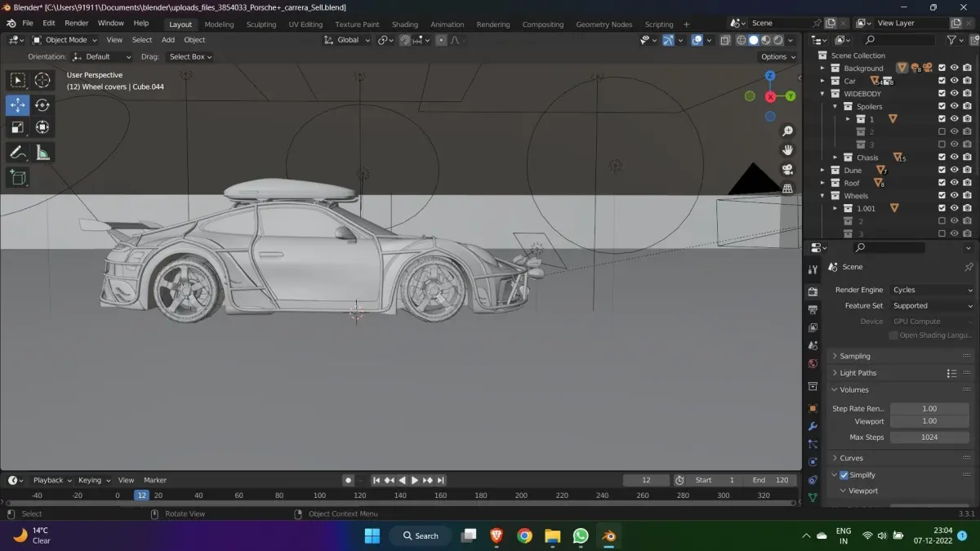The image size is (980, 551).
Task: Open the Playback popover in the timeline
Action: (51, 480)
